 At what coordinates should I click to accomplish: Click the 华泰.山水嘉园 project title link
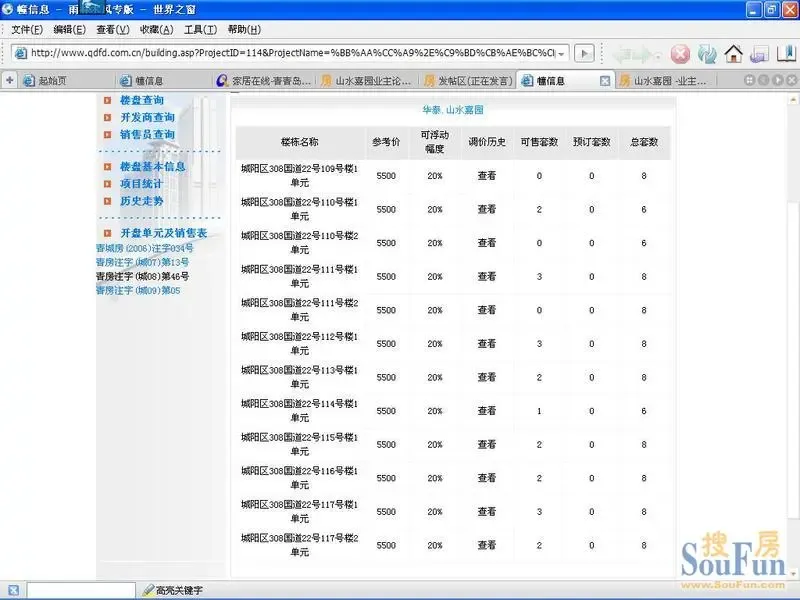453,110
